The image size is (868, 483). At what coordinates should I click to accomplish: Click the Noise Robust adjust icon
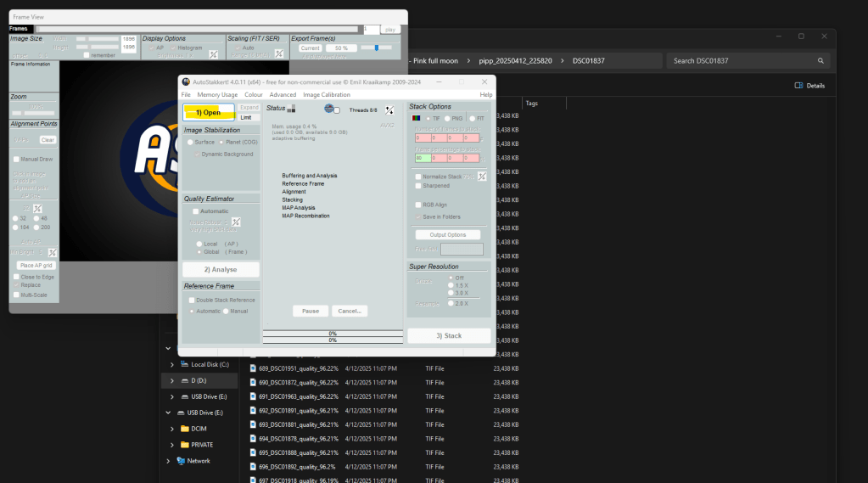click(236, 222)
